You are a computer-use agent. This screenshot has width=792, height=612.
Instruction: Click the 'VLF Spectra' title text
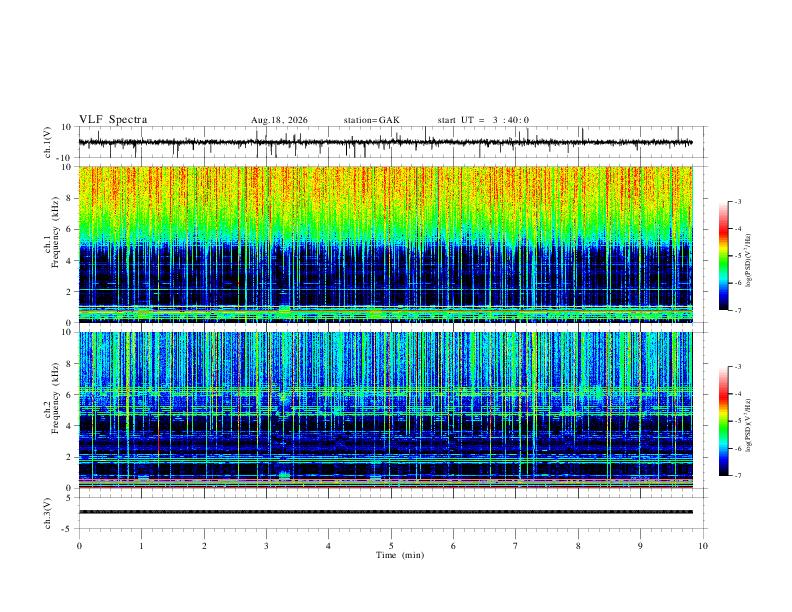point(113,120)
